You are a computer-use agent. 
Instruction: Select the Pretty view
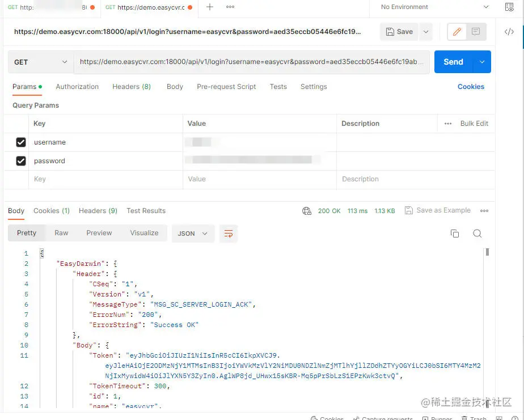pos(27,233)
